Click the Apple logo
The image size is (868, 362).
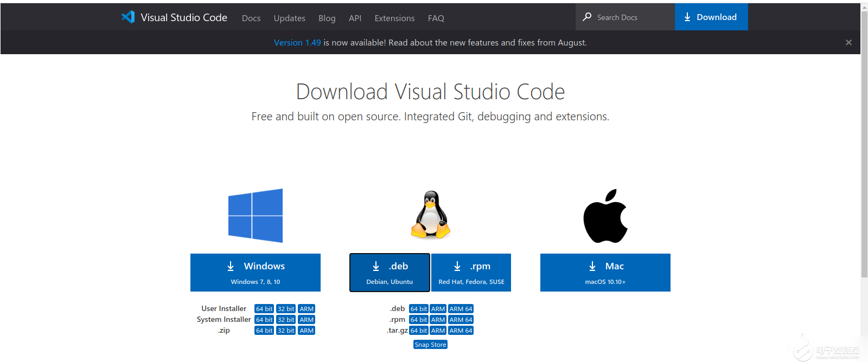(605, 216)
